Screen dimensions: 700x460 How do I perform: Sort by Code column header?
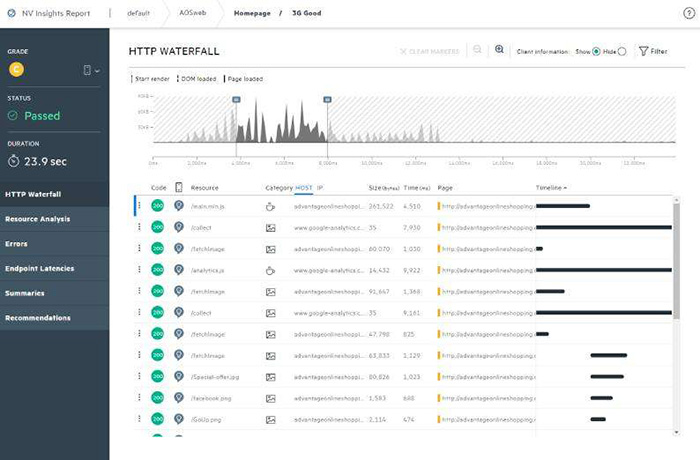click(x=158, y=188)
